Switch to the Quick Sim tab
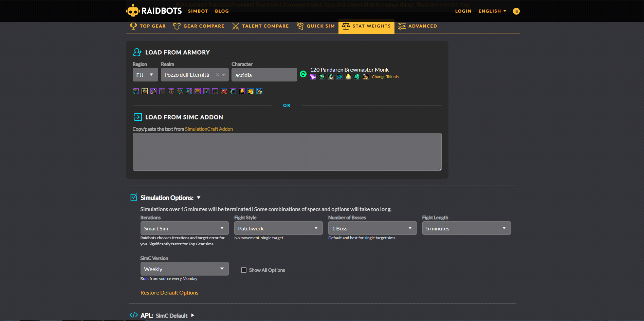 coord(315,26)
